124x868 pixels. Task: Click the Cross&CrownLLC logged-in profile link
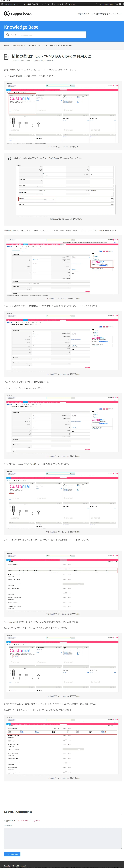pos(23,820)
